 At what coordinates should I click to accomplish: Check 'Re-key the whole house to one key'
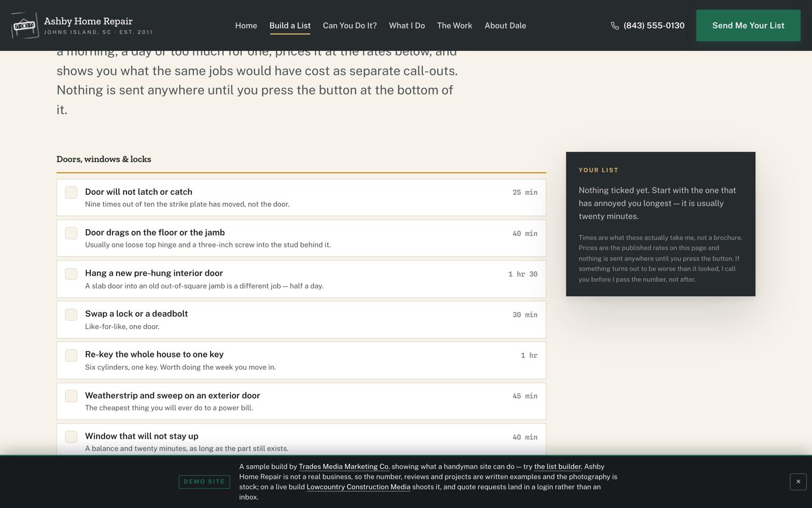71,355
